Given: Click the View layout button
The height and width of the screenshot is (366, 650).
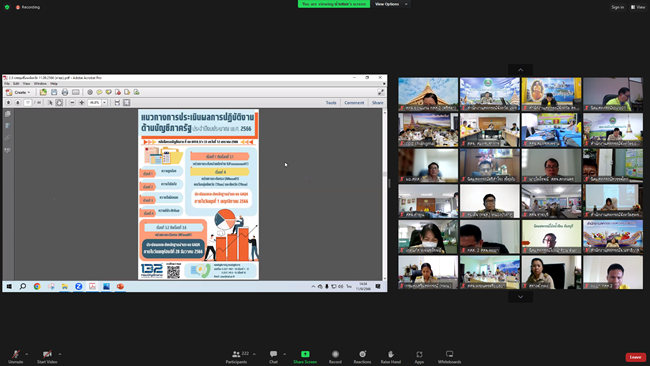Looking at the screenshot, I should 638,7.
